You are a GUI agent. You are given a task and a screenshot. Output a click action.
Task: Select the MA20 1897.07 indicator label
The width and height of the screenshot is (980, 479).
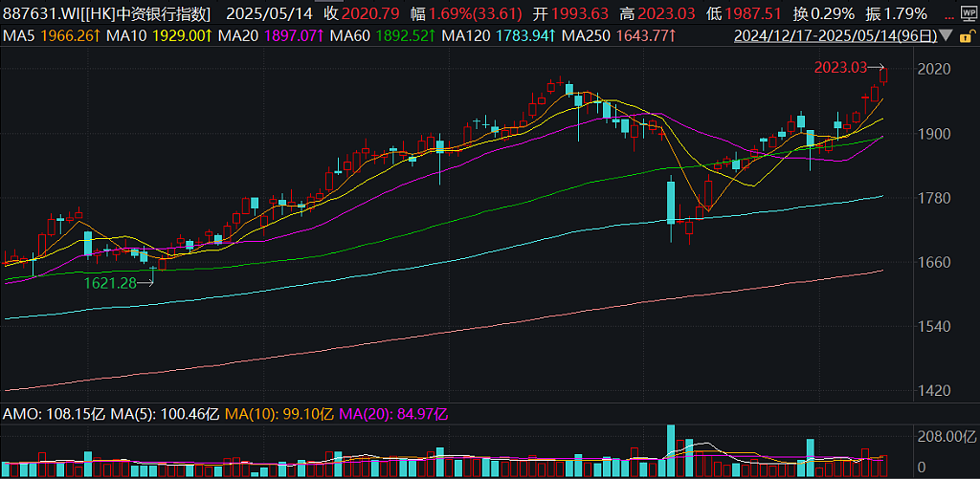click(271, 36)
